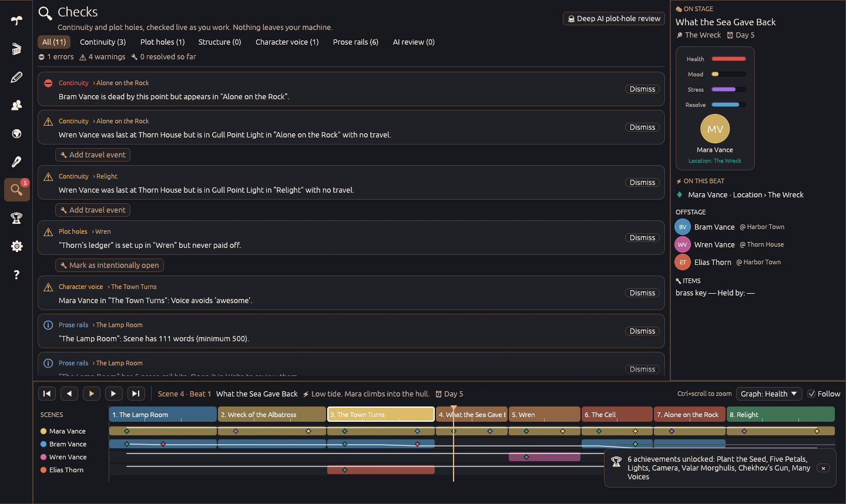The width and height of the screenshot is (846, 504).
Task: Open the characters section icon
Action: (x=16, y=105)
